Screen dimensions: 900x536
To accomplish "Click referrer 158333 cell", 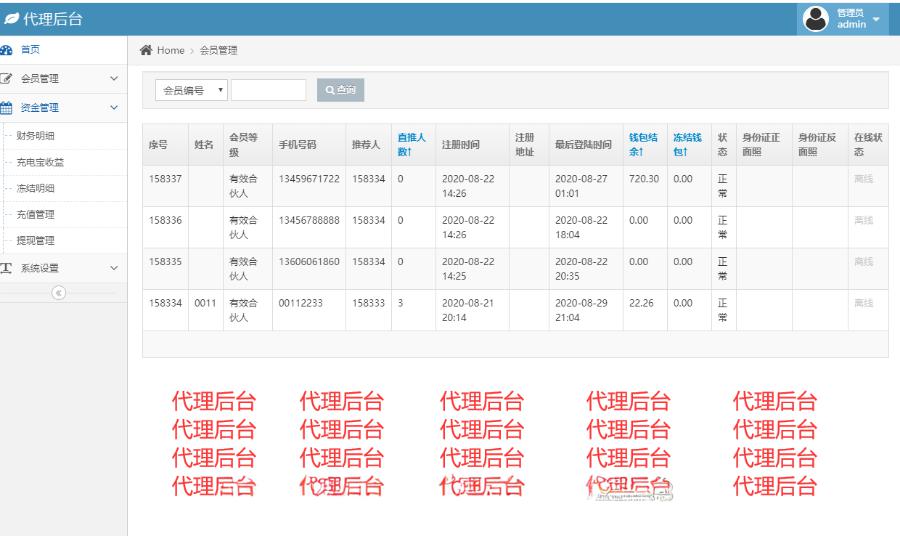I will tap(368, 303).
